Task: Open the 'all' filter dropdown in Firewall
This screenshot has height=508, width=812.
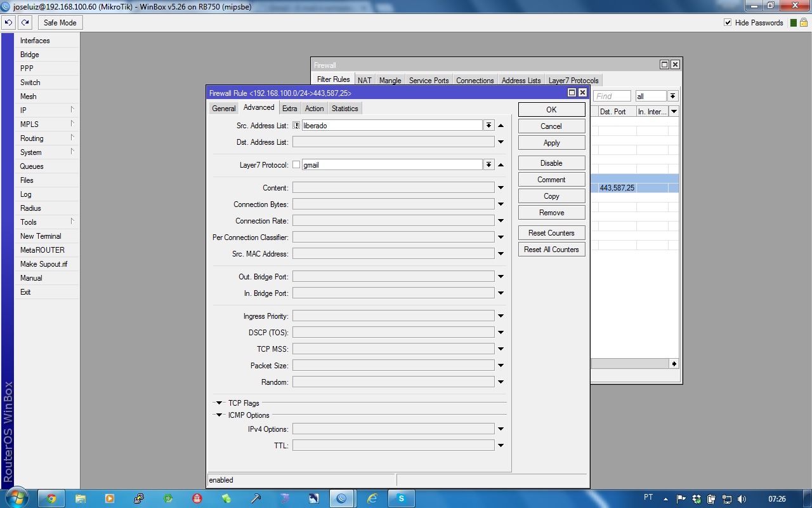Action: (673, 96)
